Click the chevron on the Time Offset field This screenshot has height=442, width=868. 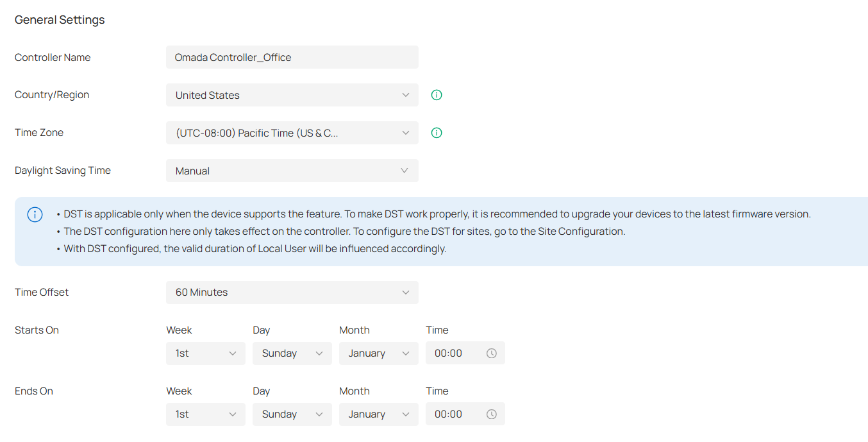pos(405,292)
